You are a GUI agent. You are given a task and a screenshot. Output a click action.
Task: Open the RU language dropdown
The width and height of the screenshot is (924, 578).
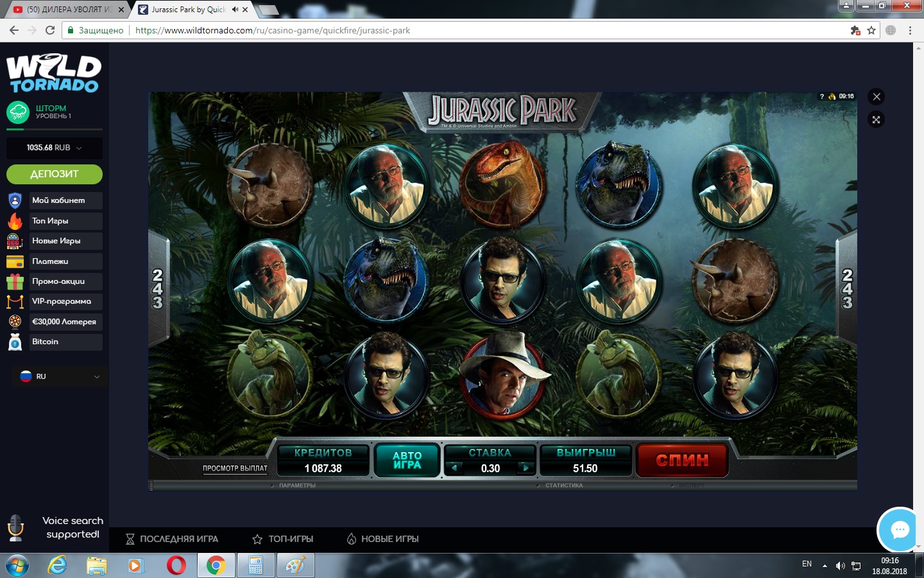(x=60, y=376)
